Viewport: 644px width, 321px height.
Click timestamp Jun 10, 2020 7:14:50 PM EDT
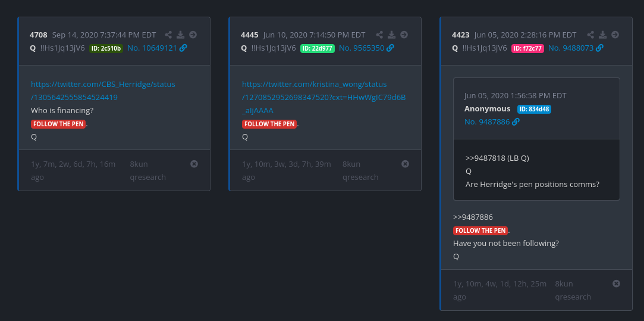tap(314, 35)
